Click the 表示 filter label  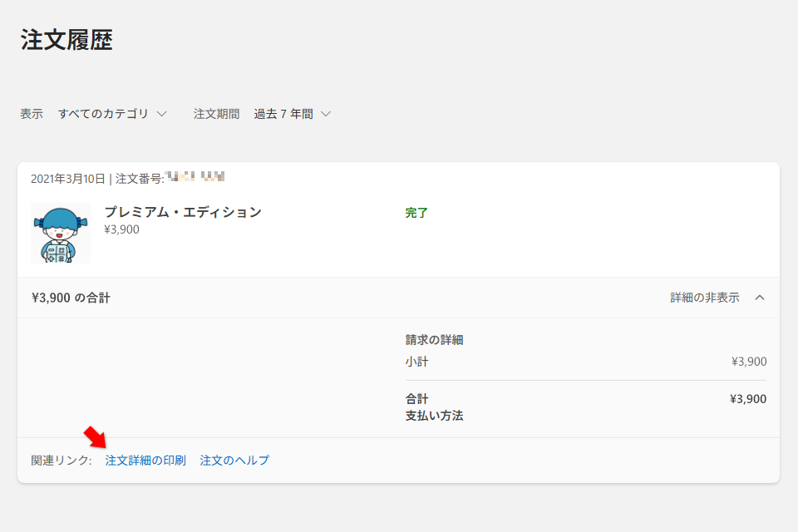32,114
